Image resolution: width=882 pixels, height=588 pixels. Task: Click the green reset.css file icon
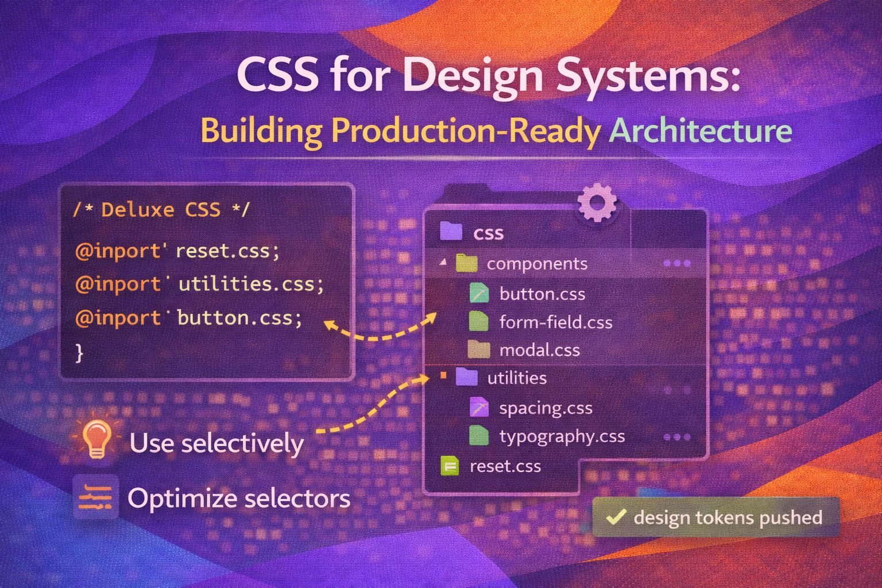tap(450, 466)
